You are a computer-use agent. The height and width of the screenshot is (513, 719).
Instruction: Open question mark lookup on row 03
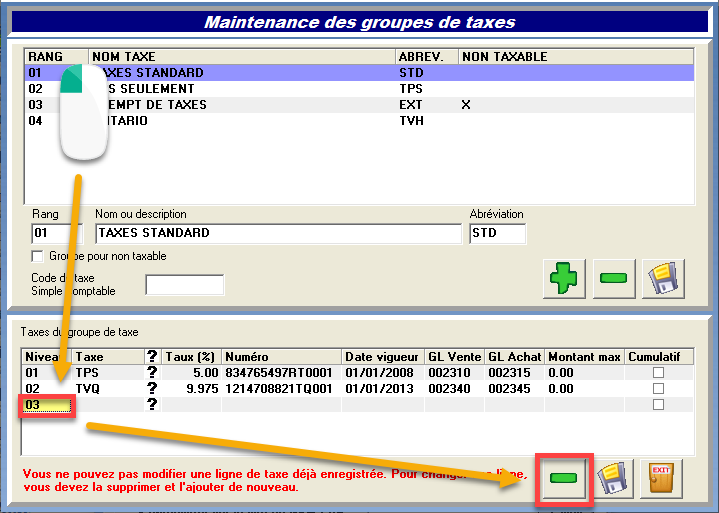tap(152, 404)
